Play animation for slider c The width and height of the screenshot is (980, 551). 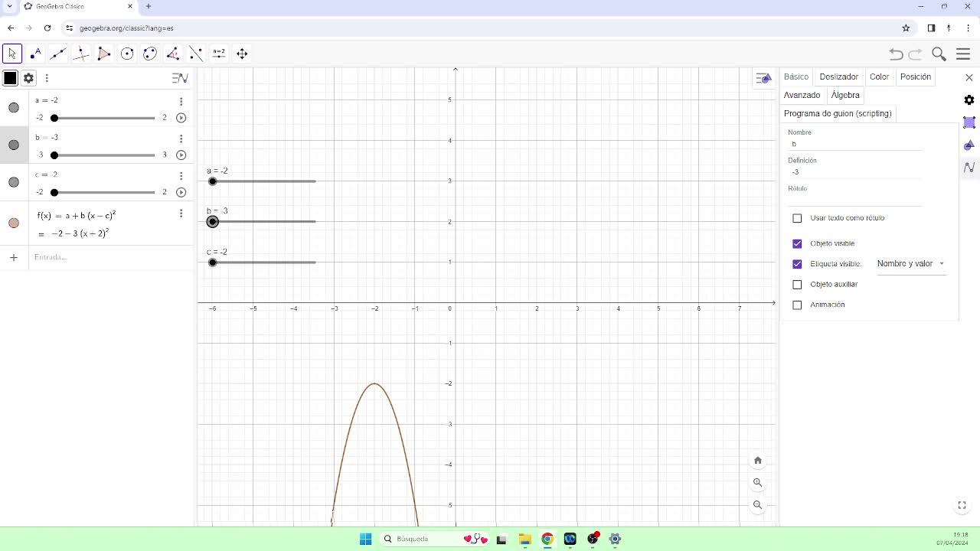(x=181, y=192)
